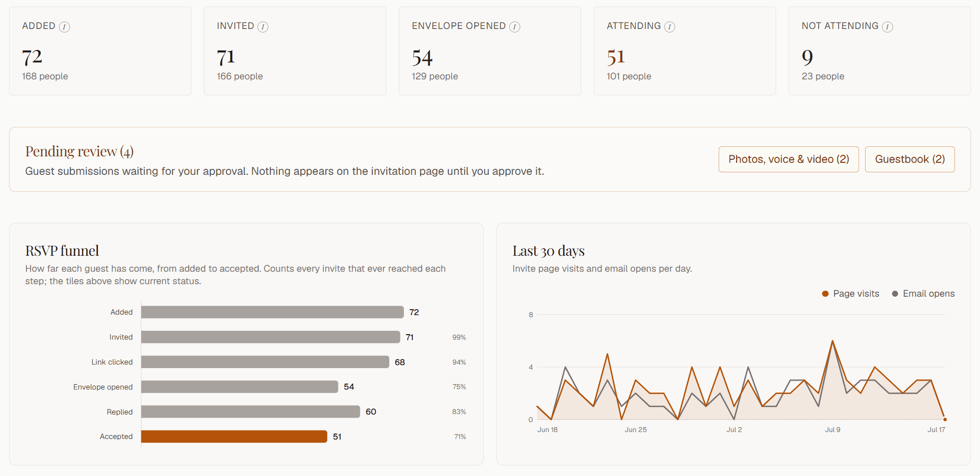
Task: Click the Jun 25 axis label
Action: tap(636, 430)
